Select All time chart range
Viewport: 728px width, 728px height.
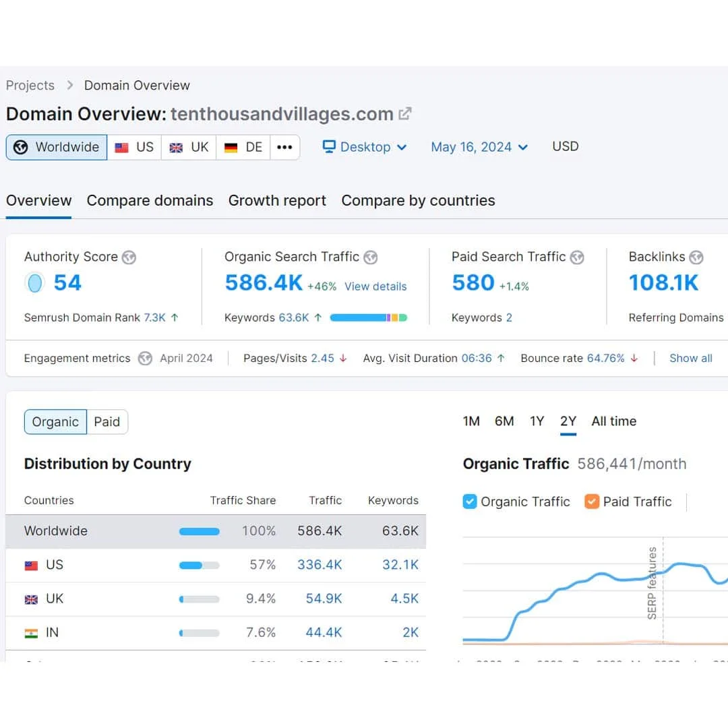coord(614,421)
